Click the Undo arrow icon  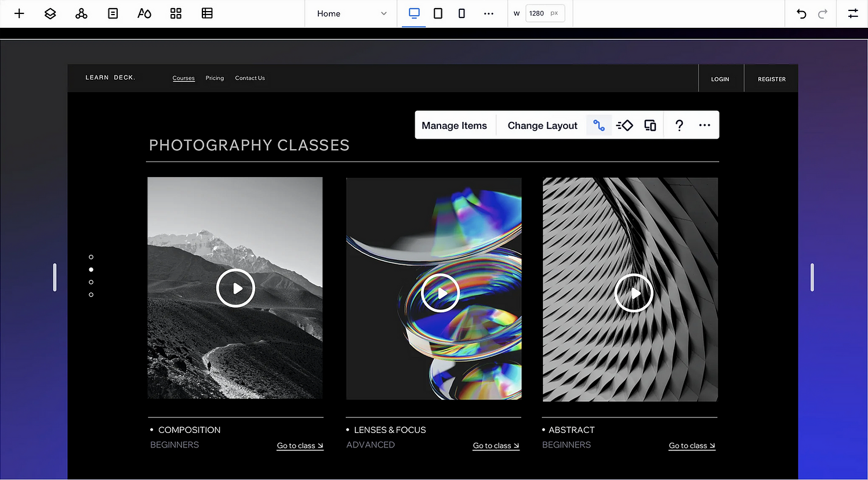[801, 13]
